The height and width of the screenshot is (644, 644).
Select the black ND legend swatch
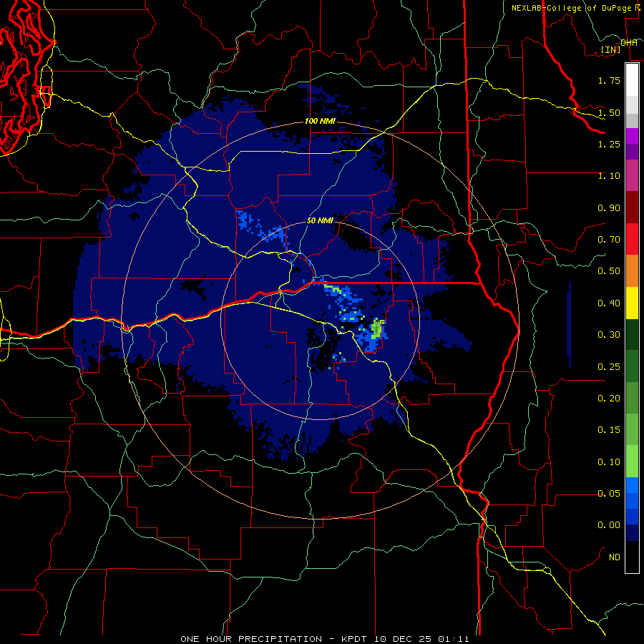(632, 557)
